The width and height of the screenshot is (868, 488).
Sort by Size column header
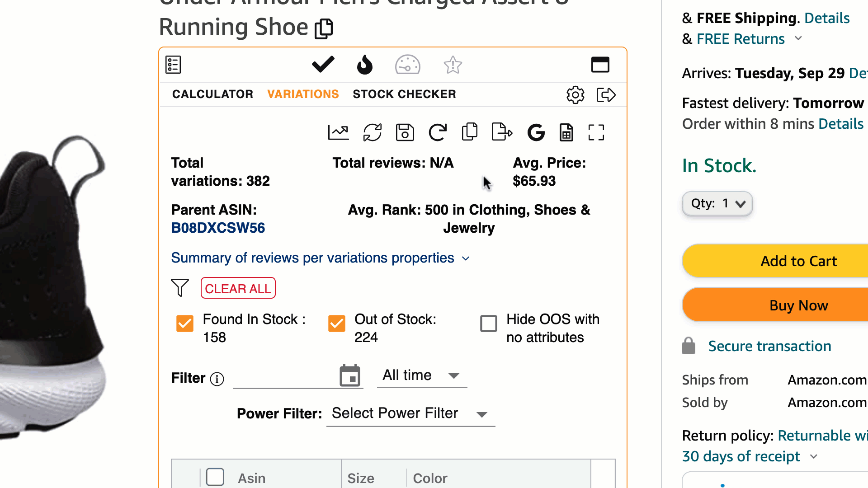[x=361, y=478]
